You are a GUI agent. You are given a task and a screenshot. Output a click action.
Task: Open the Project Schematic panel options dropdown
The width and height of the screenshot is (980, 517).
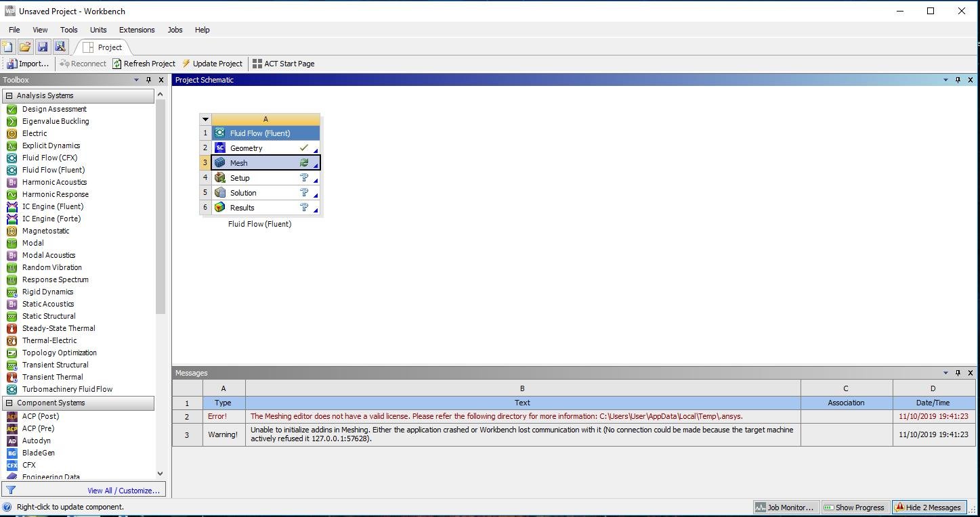point(945,80)
